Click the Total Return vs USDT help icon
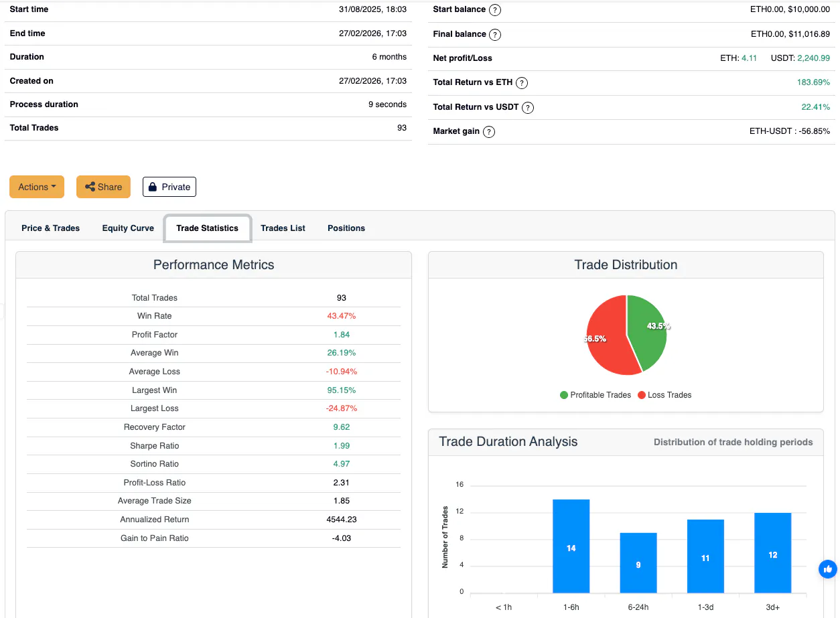The height and width of the screenshot is (618, 840). [528, 107]
